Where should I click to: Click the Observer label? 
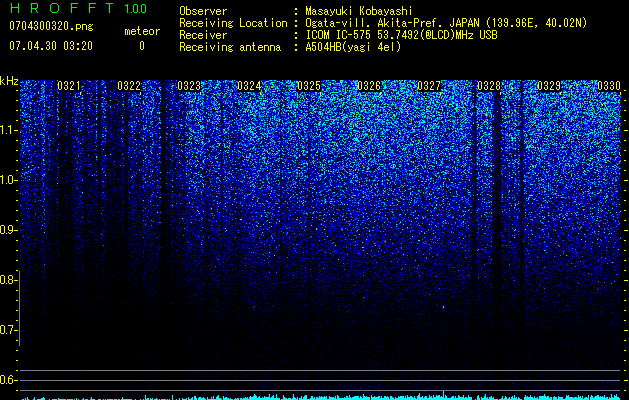(x=203, y=11)
